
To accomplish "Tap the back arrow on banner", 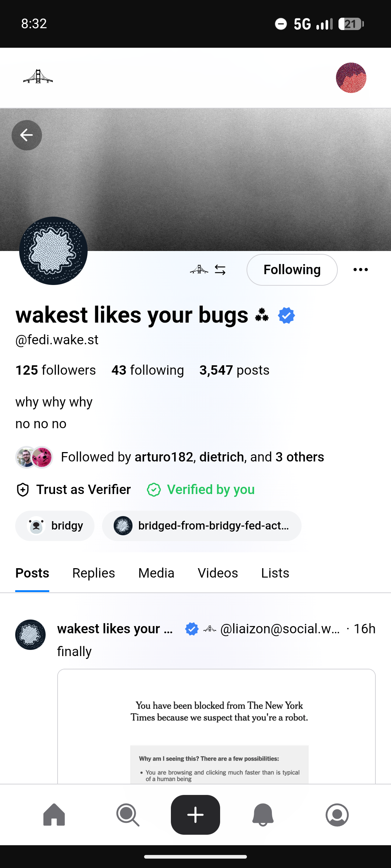I will [27, 135].
